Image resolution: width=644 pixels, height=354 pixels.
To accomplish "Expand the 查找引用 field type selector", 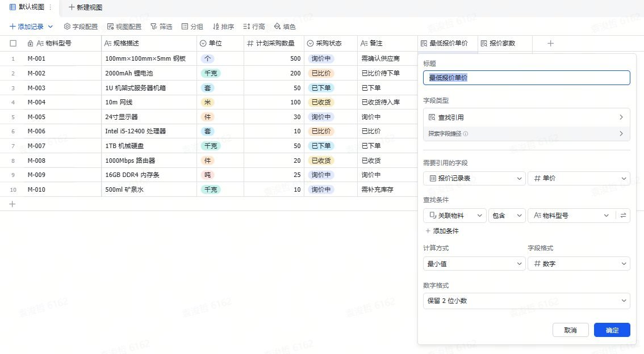I will pyautogui.click(x=526, y=117).
